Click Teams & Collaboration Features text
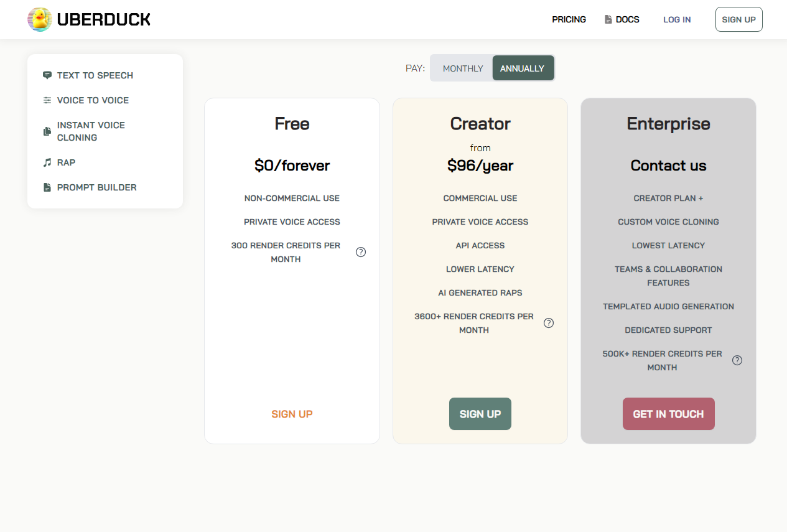 [x=669, y=276]
